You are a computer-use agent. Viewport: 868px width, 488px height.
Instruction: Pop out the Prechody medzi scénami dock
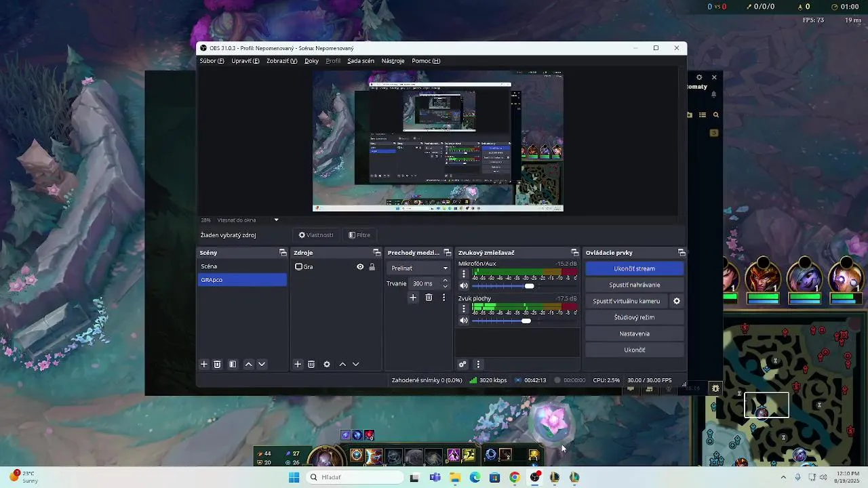(x=447, y=253)
